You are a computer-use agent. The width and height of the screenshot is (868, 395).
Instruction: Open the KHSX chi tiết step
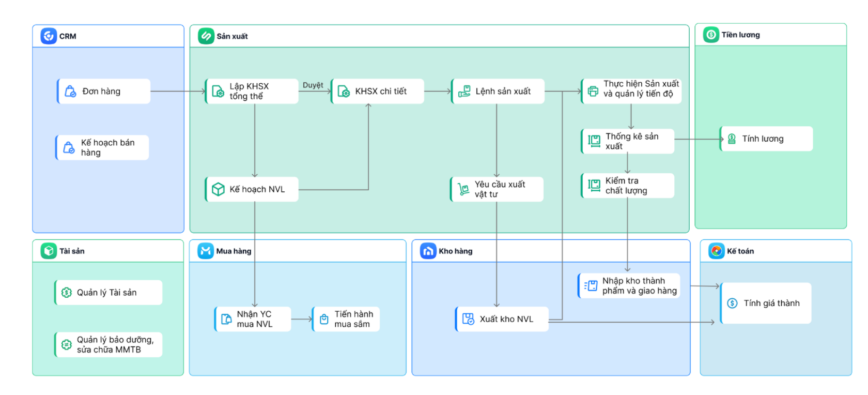(378, 92)
